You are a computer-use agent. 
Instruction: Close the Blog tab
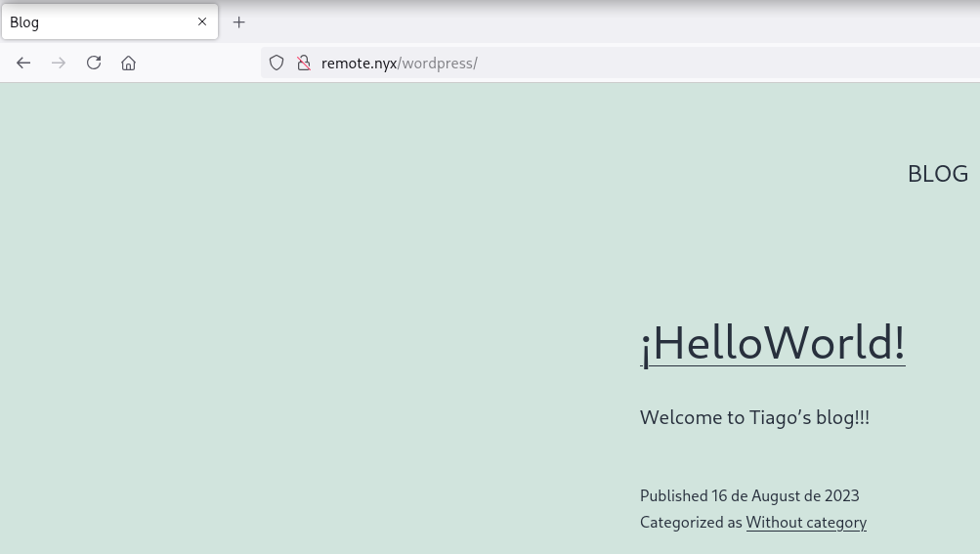tap(202, 21)
